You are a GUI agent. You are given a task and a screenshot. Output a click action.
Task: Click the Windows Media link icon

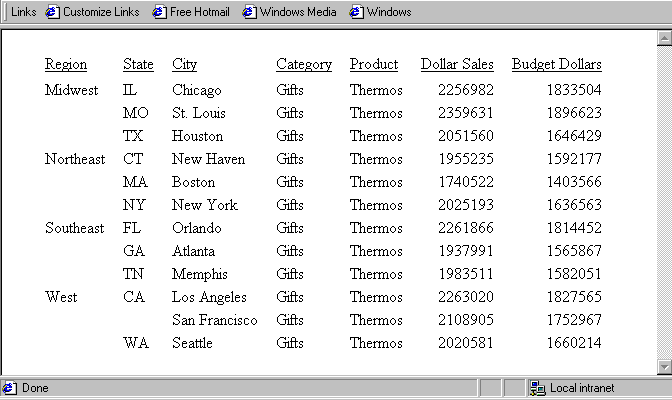tap(249, 12)
